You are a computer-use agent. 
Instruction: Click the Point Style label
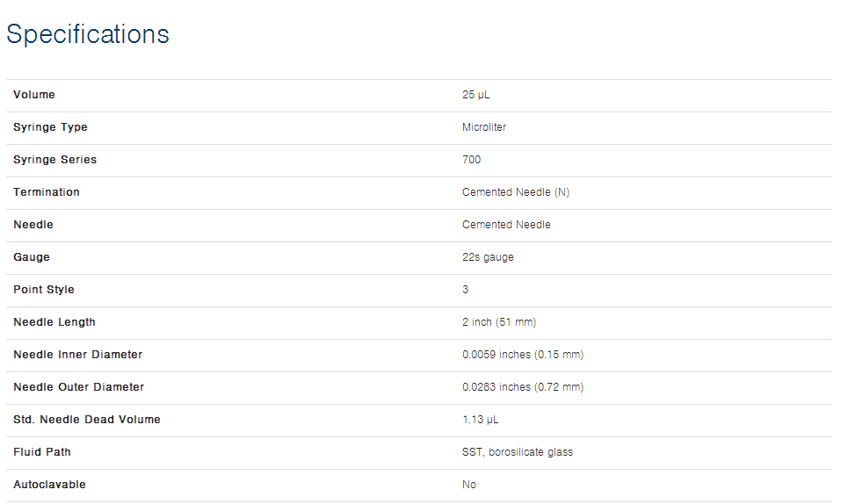[44, 290]
